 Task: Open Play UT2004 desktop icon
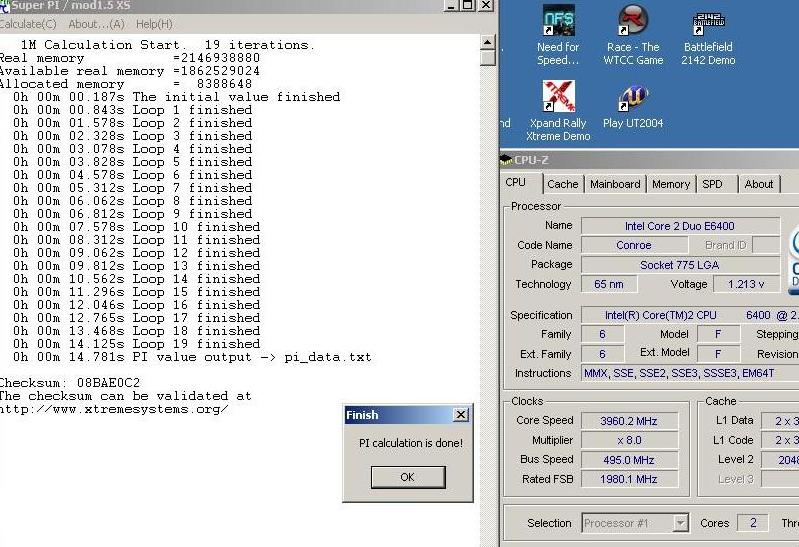click(x=633, y=107)
